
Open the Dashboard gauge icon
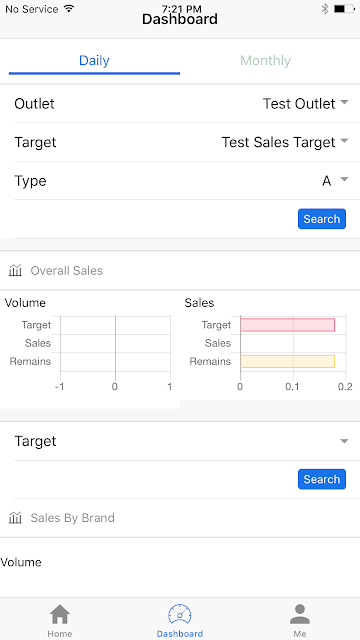(x=180, y=615)
